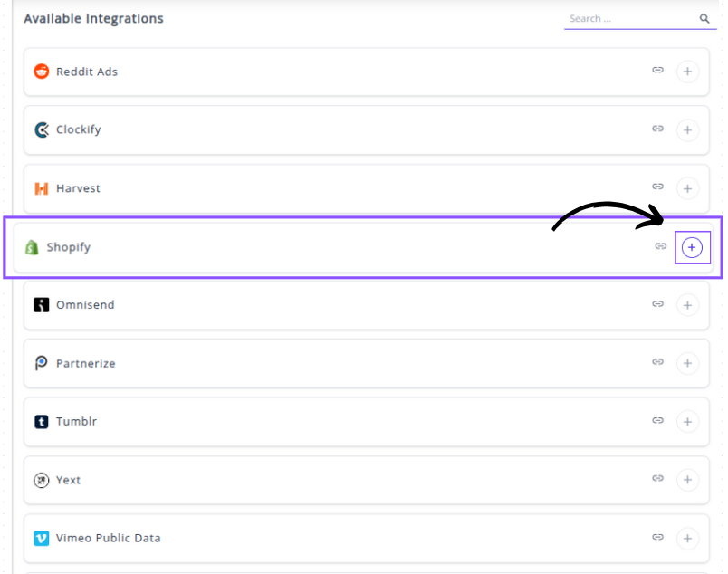Click the link icon for Clockify
The image size is (728, 574).
[658, 129]
